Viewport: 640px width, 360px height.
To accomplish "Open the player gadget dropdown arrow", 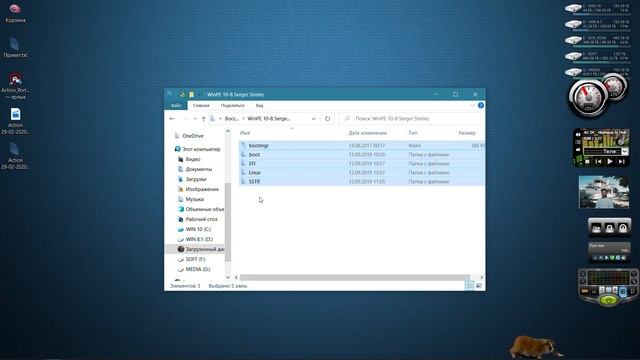I will 624,151.
